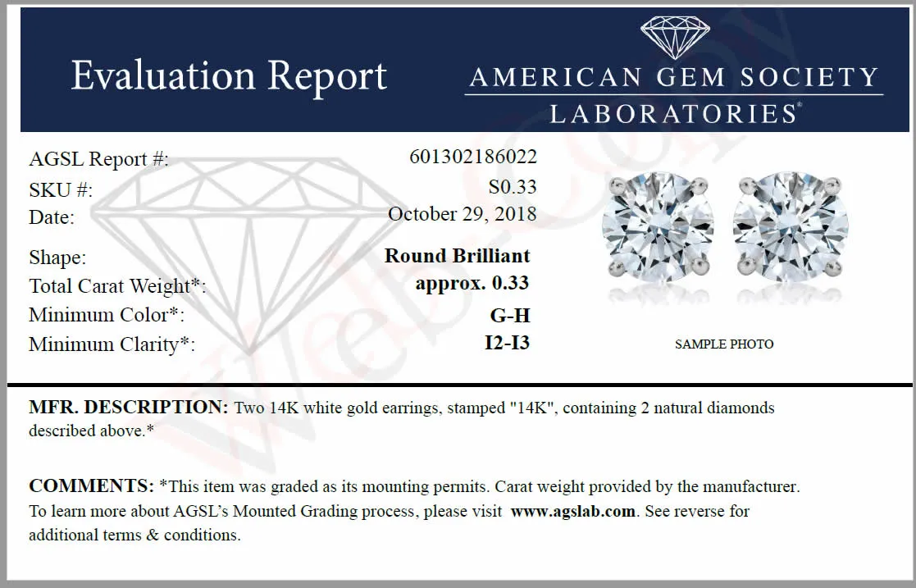Image resolution: width=916 pixels, height=588 pixels.
Task: Click the SAMPLE PHOTO caption
Action: pyautogui.click(x=724, y=344)
